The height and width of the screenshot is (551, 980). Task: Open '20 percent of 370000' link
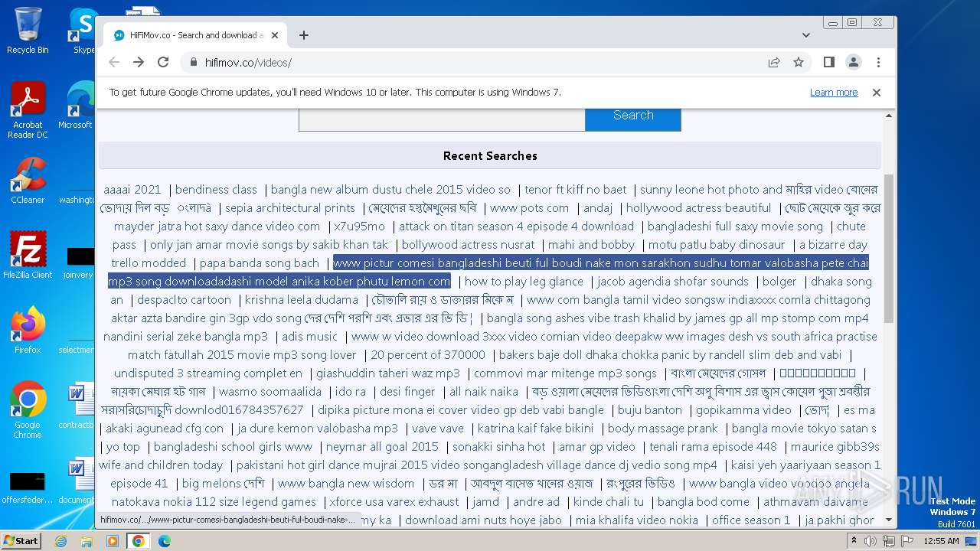tap(428, 355)
